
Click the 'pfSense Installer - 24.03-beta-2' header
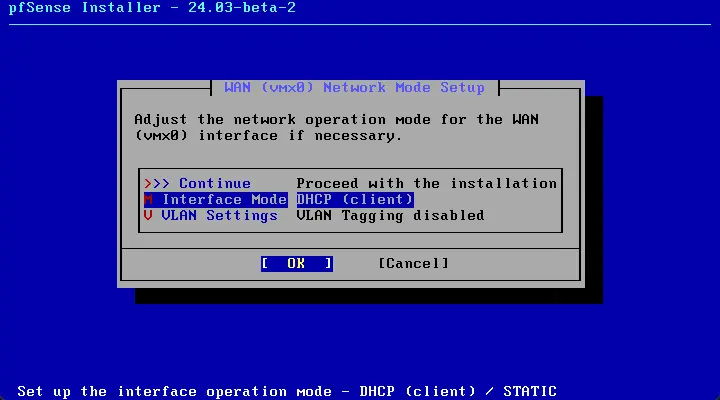(152, 8)
